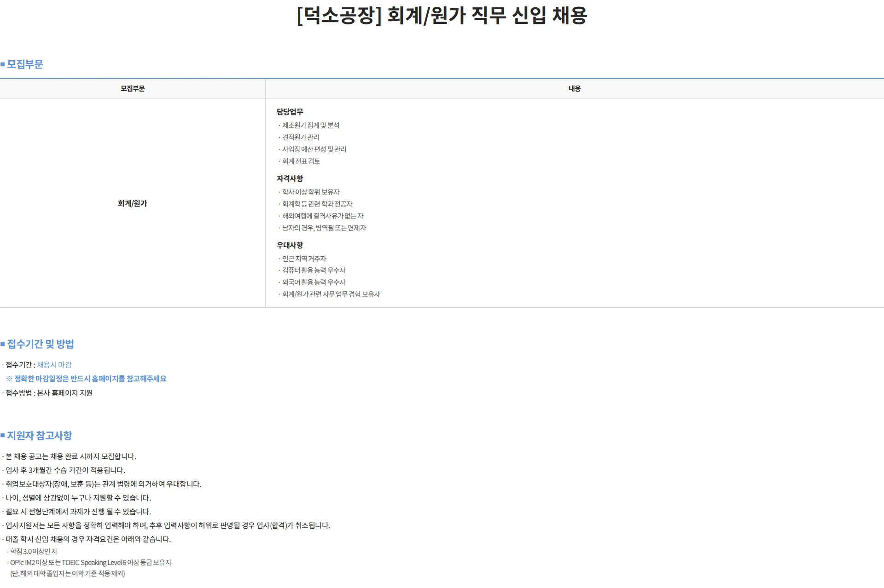
Task: Select the '회계/원가' table cell
Action: [x=133, y=203]
